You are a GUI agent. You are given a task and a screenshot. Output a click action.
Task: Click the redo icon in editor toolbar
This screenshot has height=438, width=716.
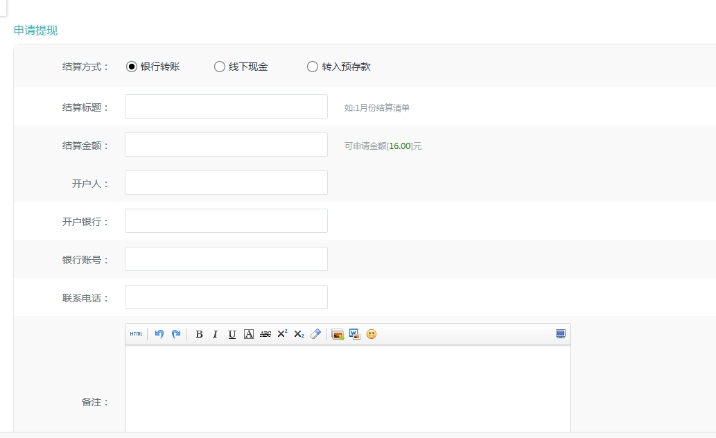(175, 334)
